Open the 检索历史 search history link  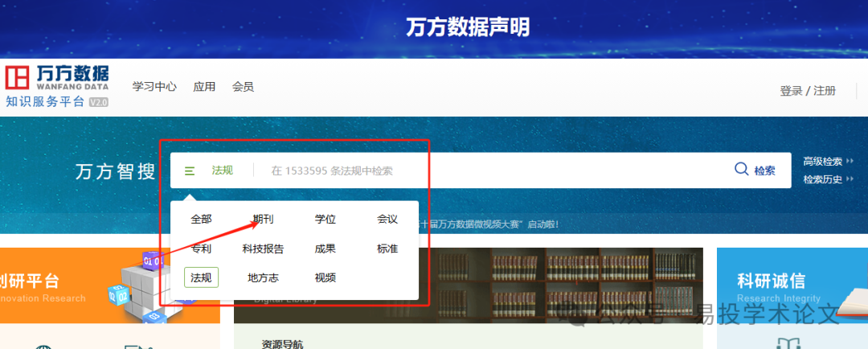[823, 179]
